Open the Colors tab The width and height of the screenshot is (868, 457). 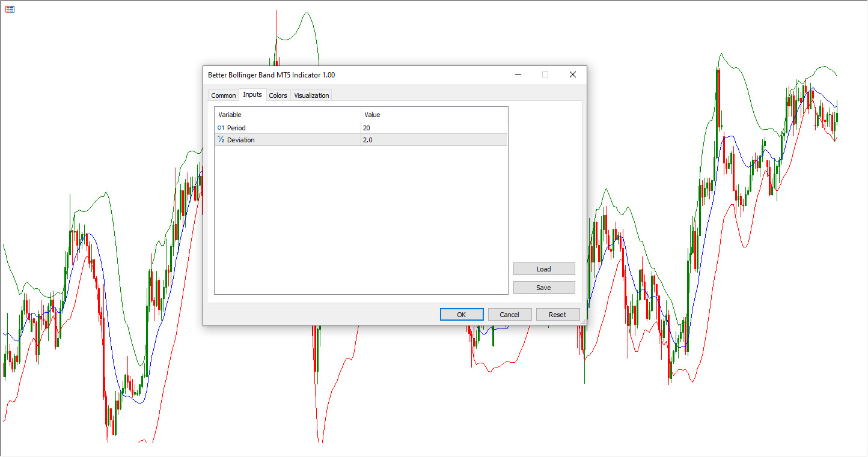278,95
